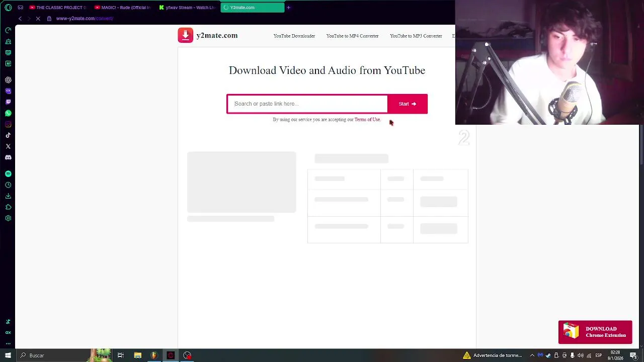The height and width of the screenshot is (362, 644).
Task: Click Steam tray icon
Action: 548,355
